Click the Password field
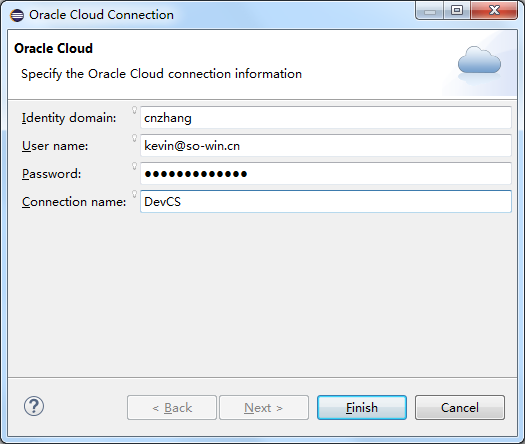Viewport: 525px width, 444px height. [326, 173]
